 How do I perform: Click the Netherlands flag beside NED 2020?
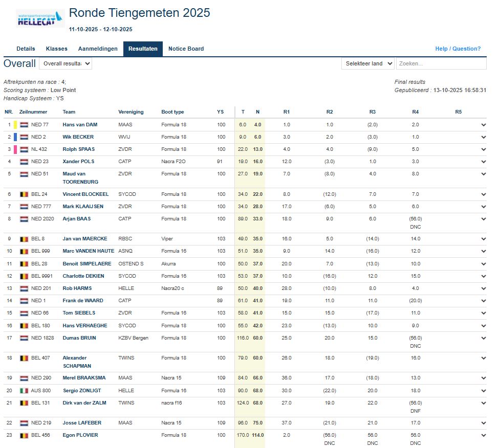coord(24,219)
